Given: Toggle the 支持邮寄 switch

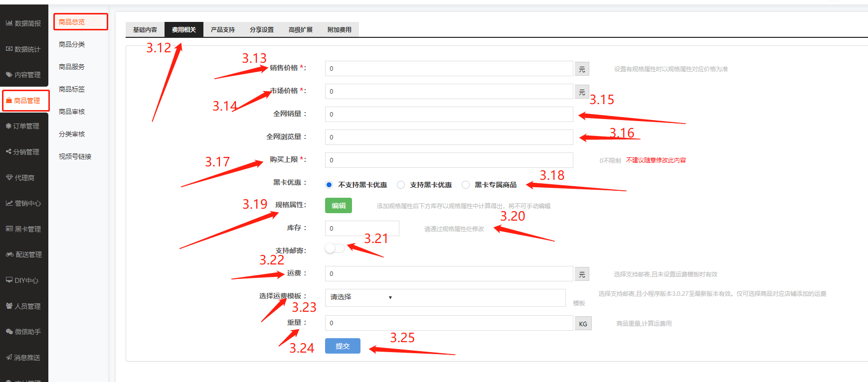Looking at the screenshot, I should click(x=334, y=248).
